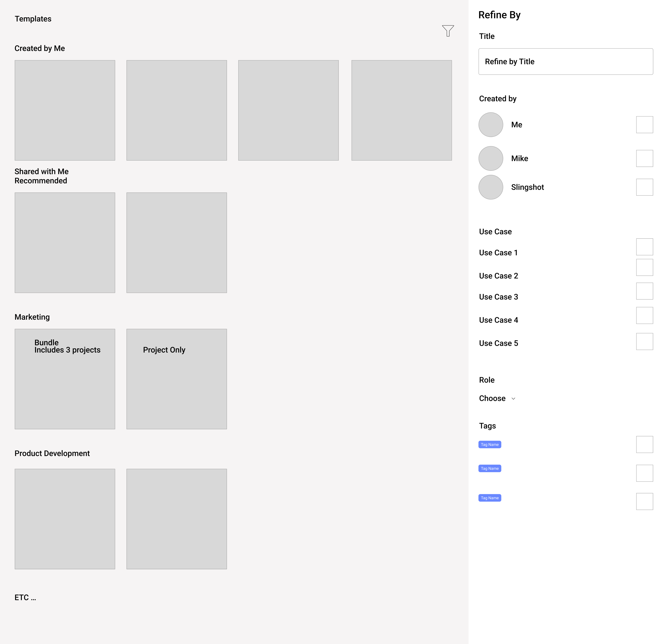Click the Marketing section heading

[32, 317]
